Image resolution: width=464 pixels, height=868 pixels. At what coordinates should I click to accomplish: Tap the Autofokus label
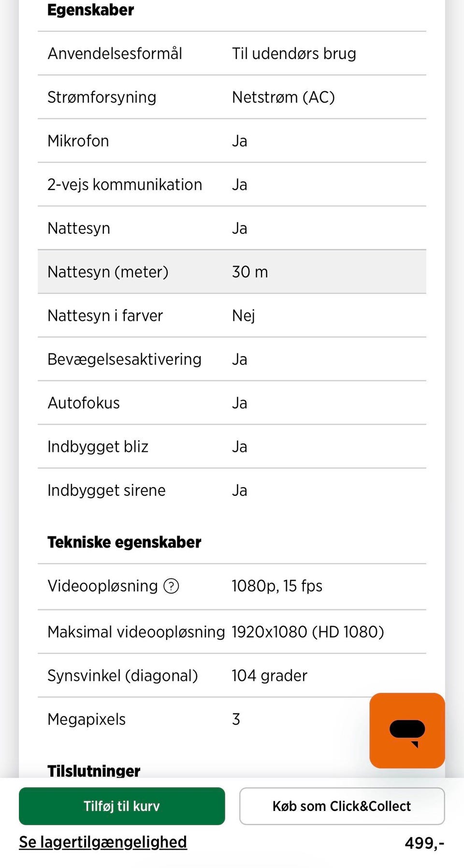84,403
